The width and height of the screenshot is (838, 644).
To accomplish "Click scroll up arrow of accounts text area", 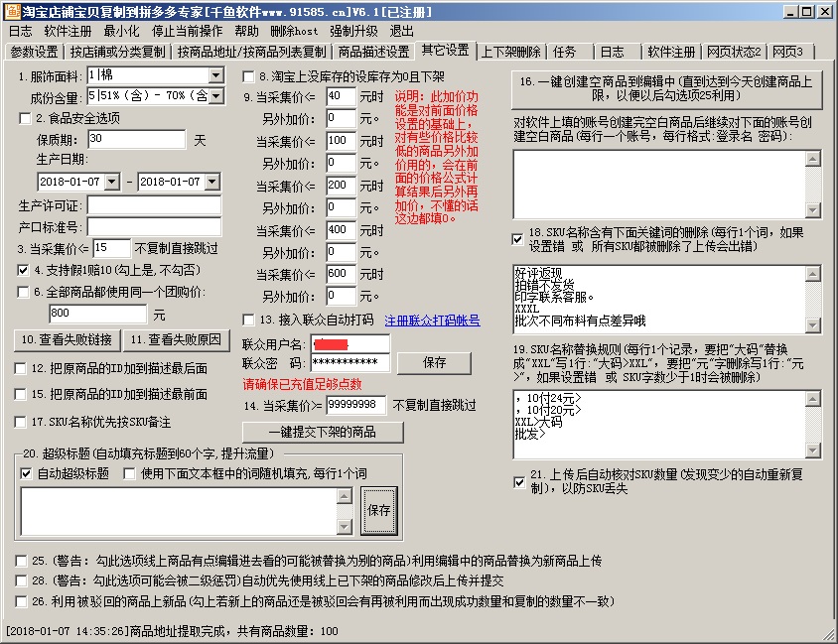I will pos(813,159).
